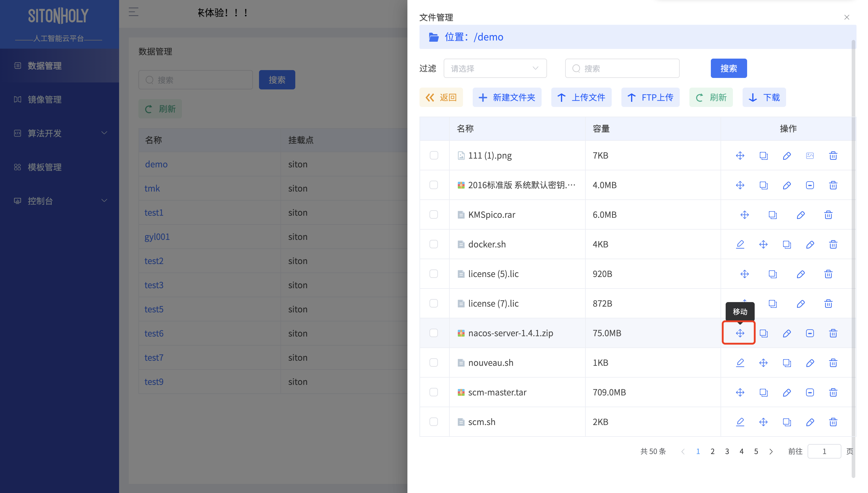Click the copy icon for docker.sh
This screenshot has height=493, width=868.
(787, 244)
